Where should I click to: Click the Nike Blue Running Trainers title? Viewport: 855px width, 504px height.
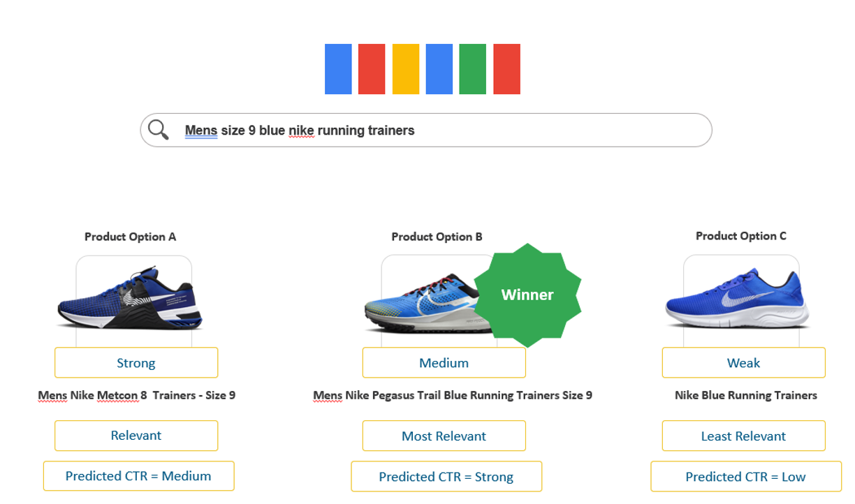746,395
